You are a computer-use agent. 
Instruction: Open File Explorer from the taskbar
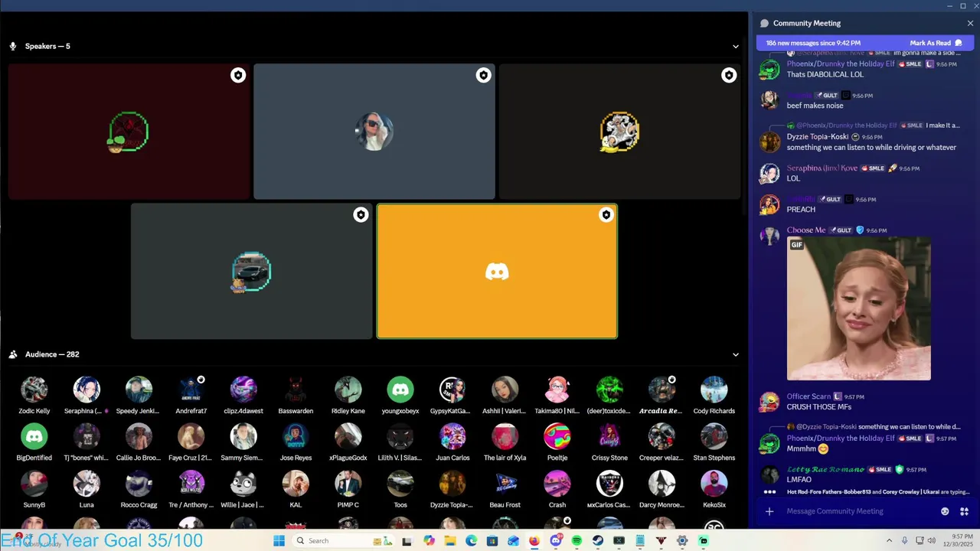pos(450,540)
